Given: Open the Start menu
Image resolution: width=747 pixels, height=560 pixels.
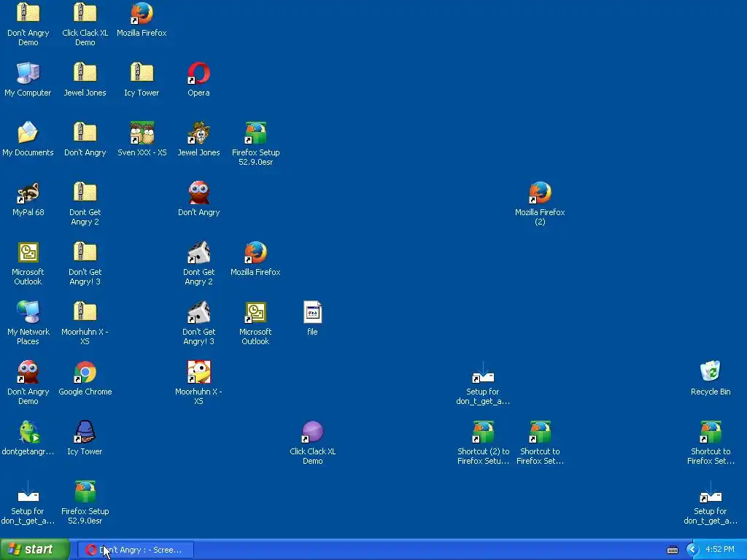Looking at the screenshot, I should pos(35,550).
